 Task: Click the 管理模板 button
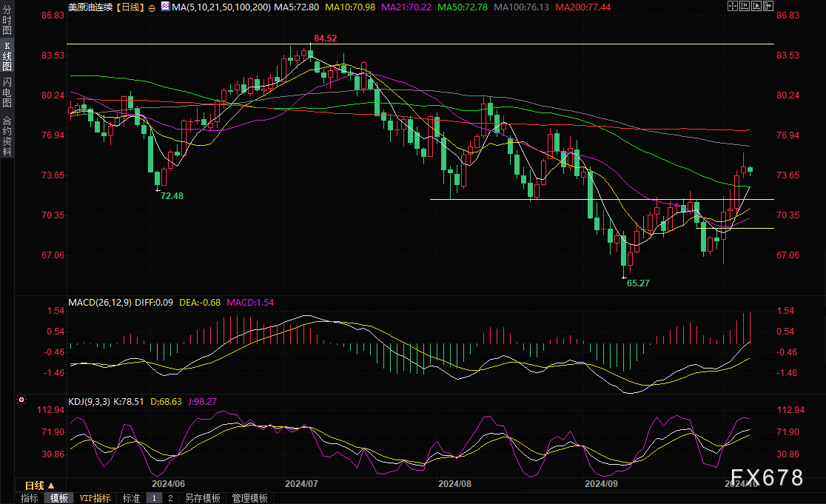(249, 498)
